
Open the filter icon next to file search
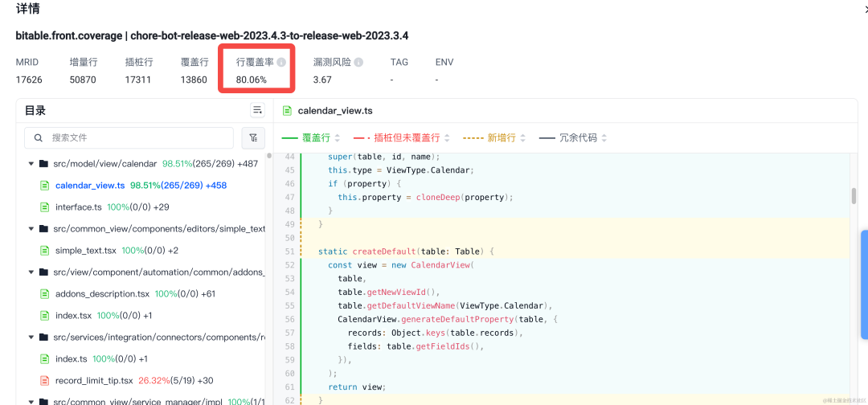point(253,137)
